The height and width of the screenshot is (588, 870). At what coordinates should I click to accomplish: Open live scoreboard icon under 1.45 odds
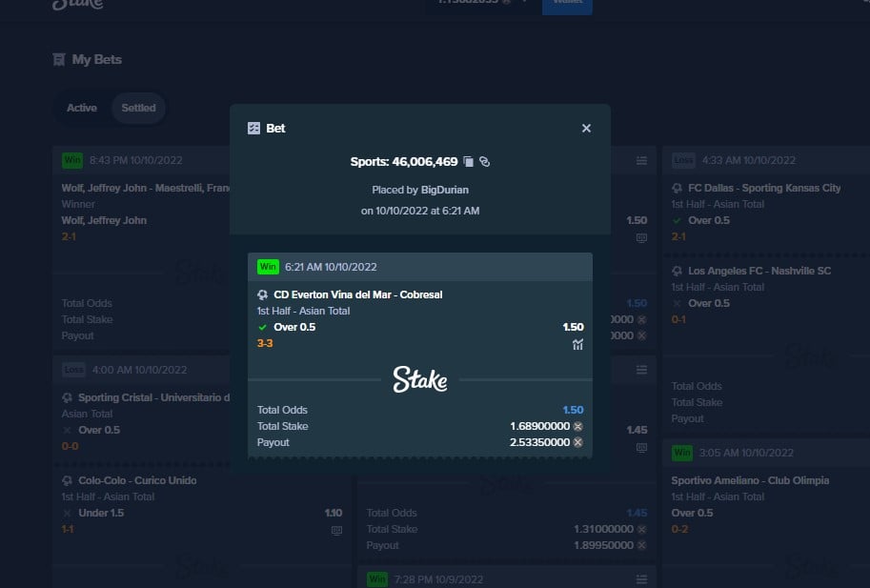point(641,448)
